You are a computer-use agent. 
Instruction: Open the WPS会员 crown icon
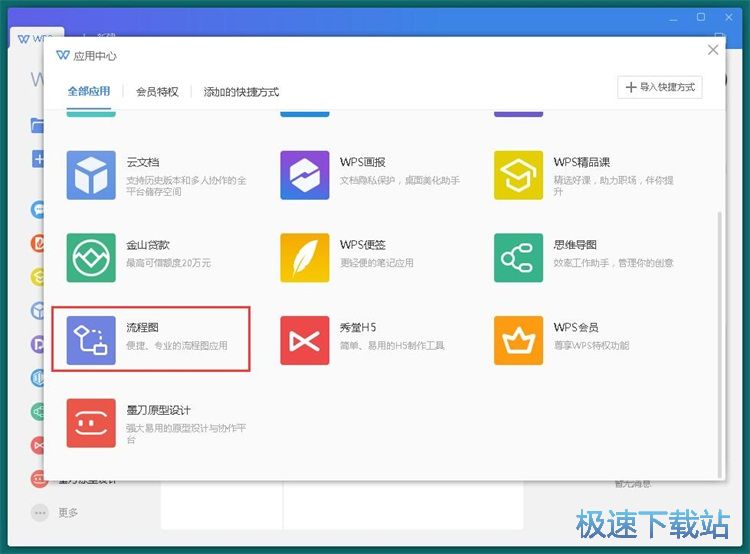(518, 340)
